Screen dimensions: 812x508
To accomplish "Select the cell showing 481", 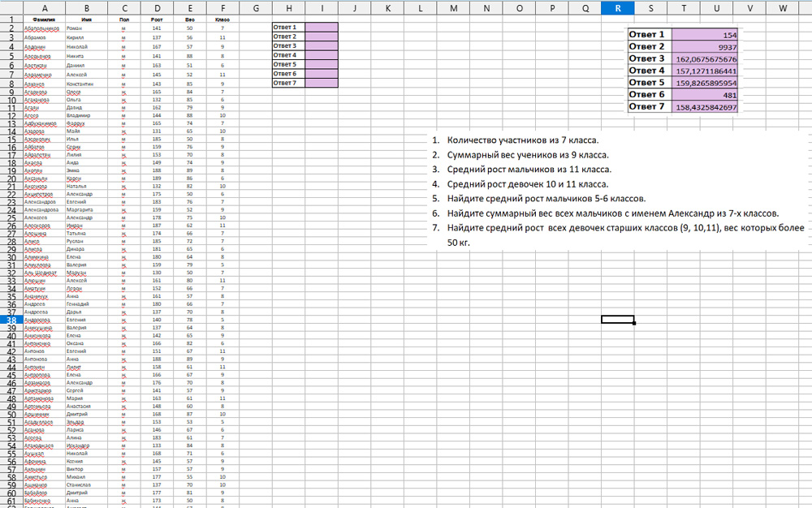I will [x=705, y=95].
